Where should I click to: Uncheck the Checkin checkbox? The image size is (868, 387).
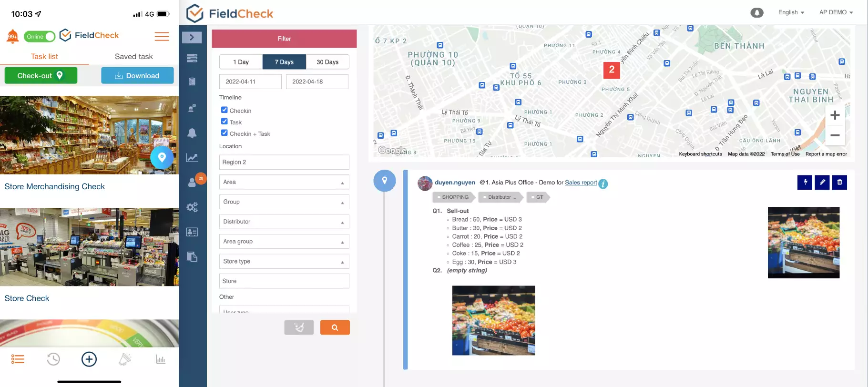[225, 110]
